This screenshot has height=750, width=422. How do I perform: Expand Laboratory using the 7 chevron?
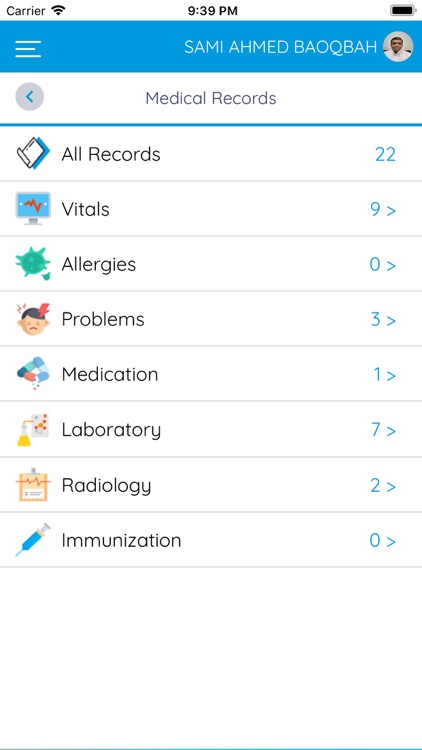click(x=383, y=430)
